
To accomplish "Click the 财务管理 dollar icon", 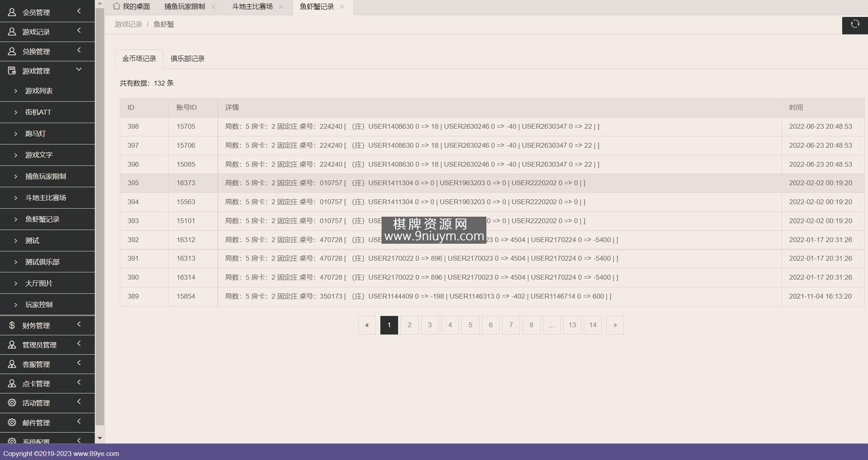I will (x=12, y=325).
